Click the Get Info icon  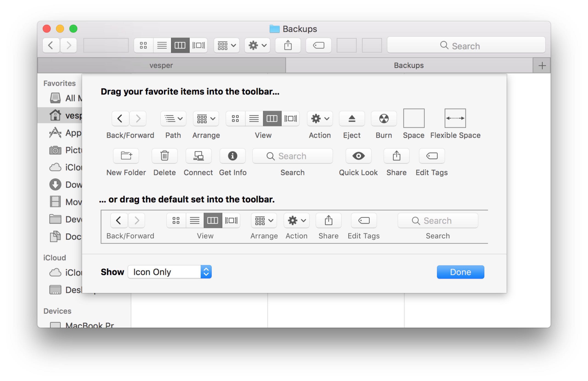click(x=232, y=156)
